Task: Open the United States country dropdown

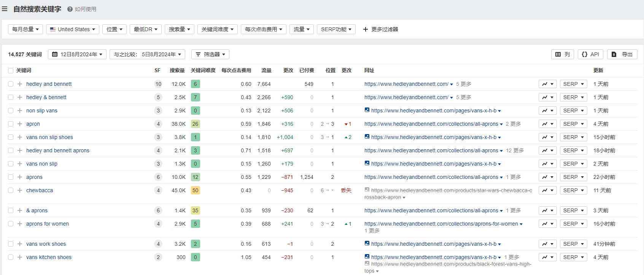Action: [73, 29]
